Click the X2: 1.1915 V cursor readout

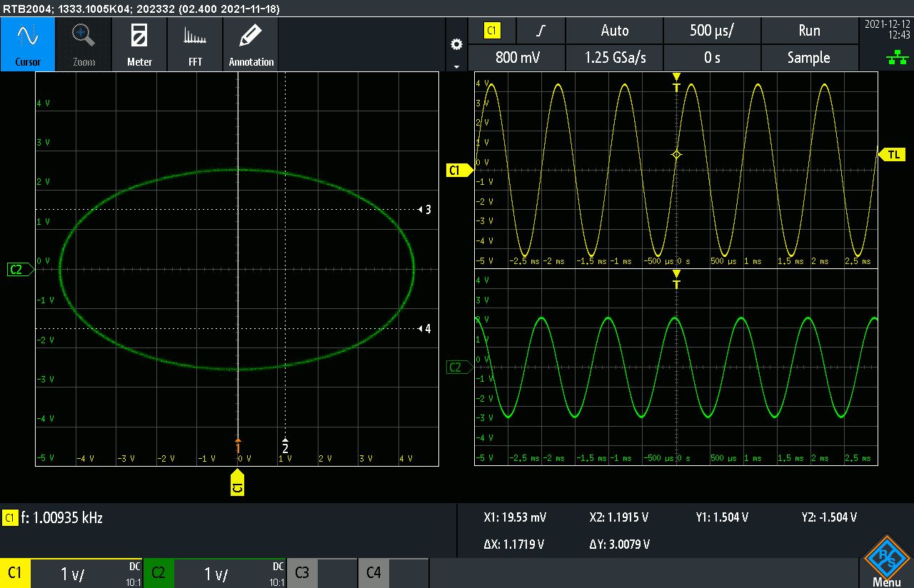619,517
